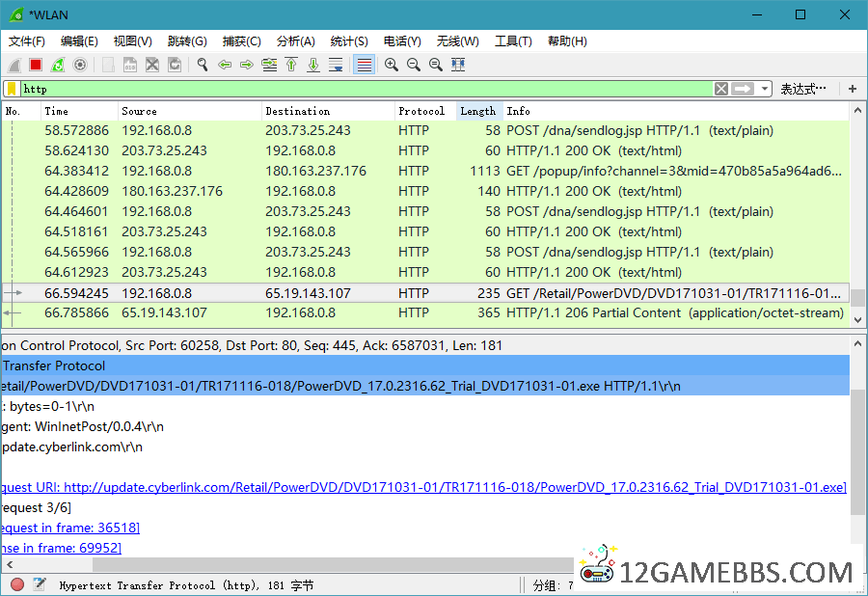
Task: Open expert information via red circle
Action: 17,584
